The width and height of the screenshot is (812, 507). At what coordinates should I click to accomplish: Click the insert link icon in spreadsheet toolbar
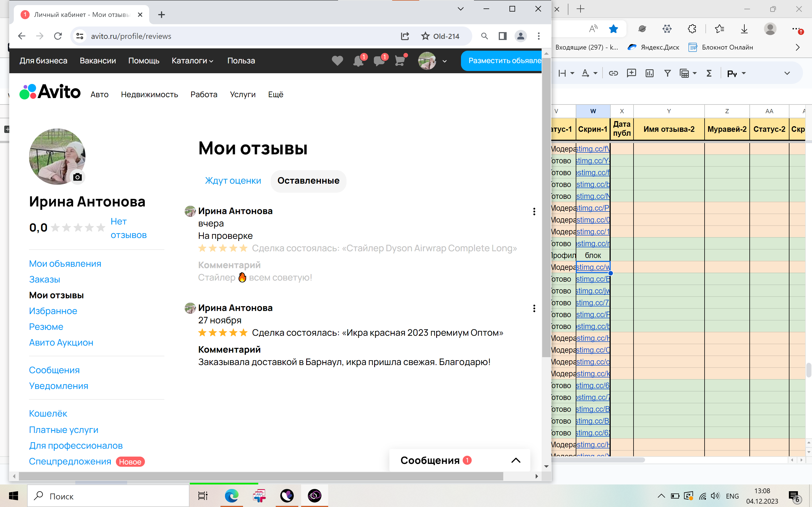(x=613, y=73)
